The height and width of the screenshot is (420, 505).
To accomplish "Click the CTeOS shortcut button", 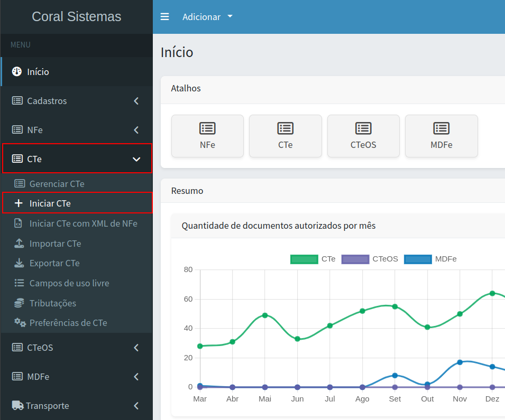I will tap(363, 136).
